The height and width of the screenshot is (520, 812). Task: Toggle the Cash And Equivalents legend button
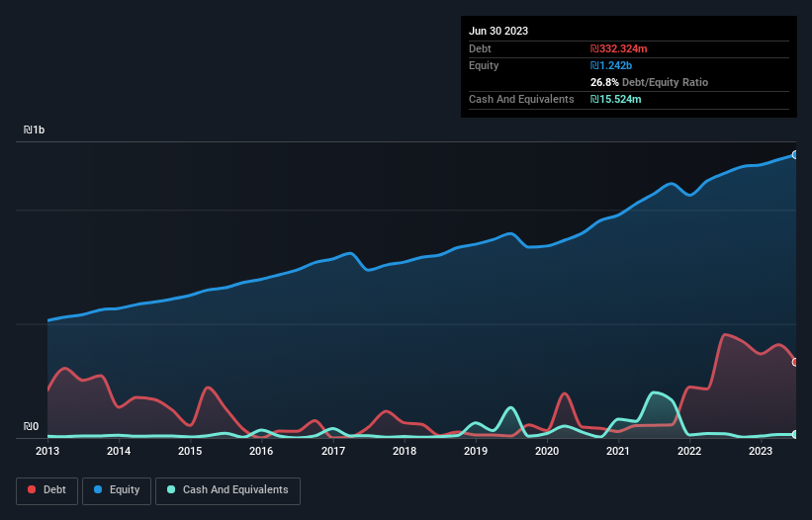(227, 490)
